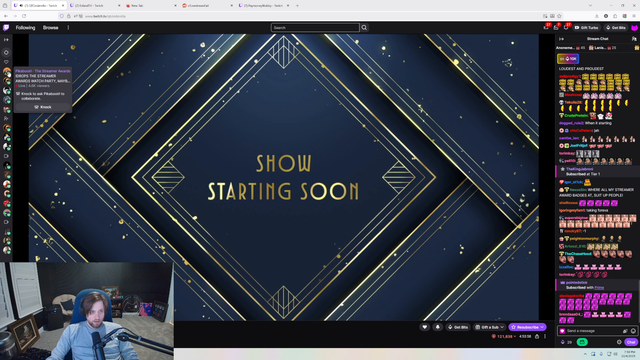Click the Gift Turbo button

[587, 28]
